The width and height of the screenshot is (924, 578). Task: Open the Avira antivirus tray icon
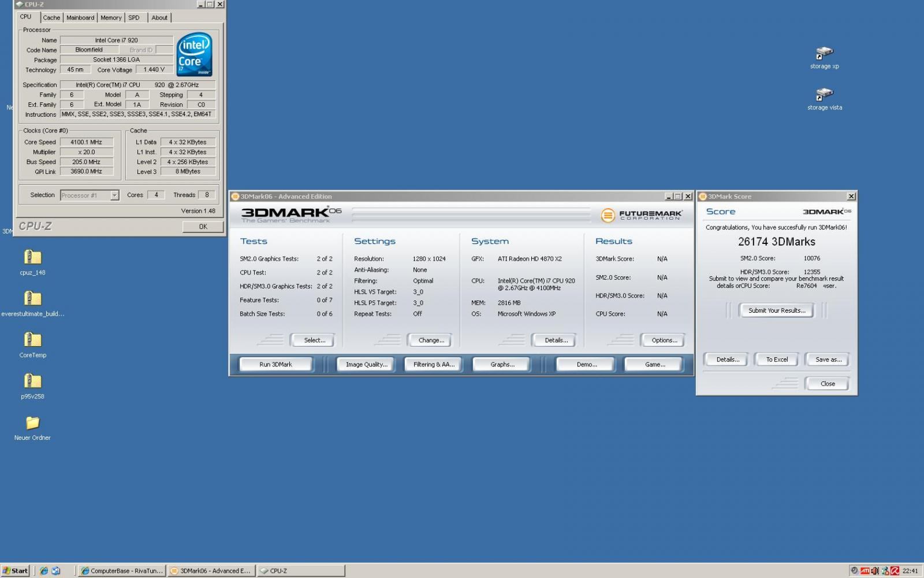pyautogui.click(x=895, y=570)
